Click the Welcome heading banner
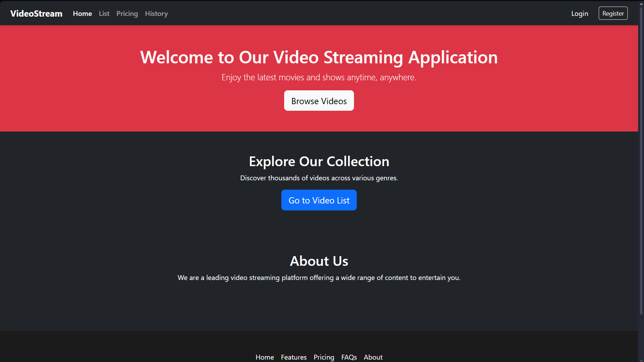 (318, 57)
